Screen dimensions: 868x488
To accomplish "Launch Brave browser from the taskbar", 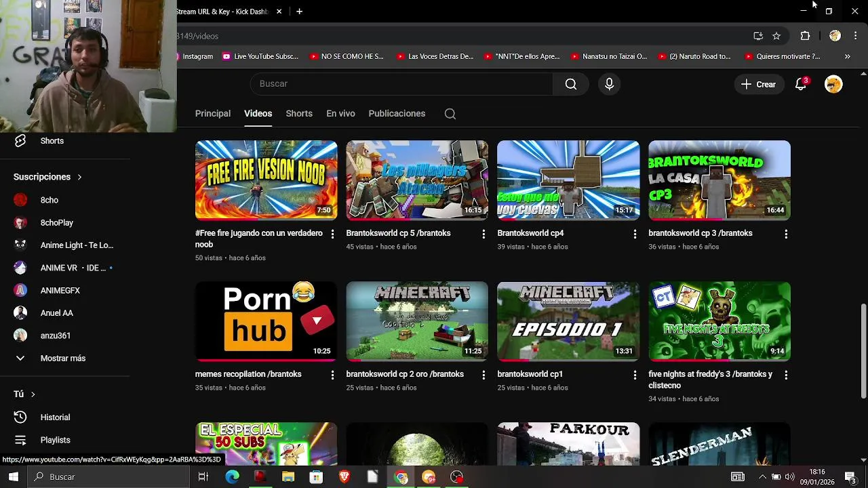I will coord(344,477).
